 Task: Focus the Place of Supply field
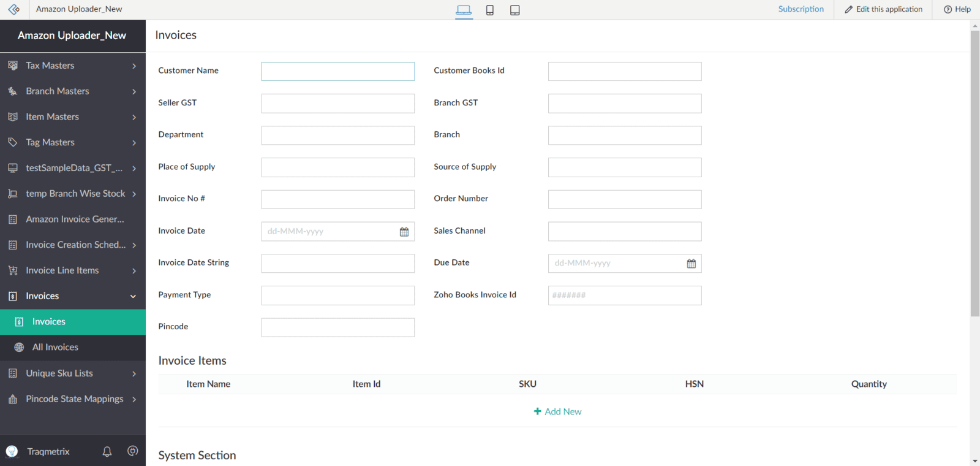pyautogui.click(x=338, y=167)
